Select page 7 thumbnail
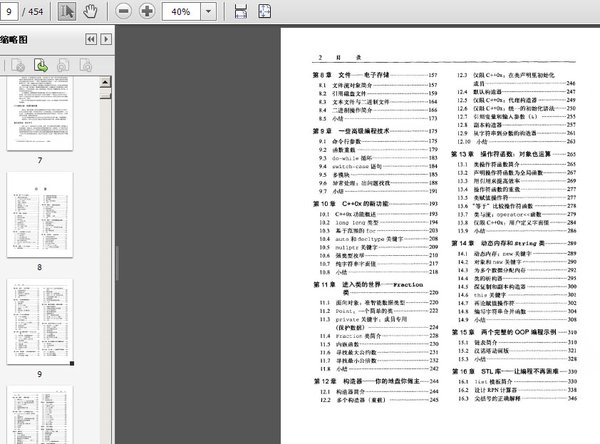 (39, 115)
